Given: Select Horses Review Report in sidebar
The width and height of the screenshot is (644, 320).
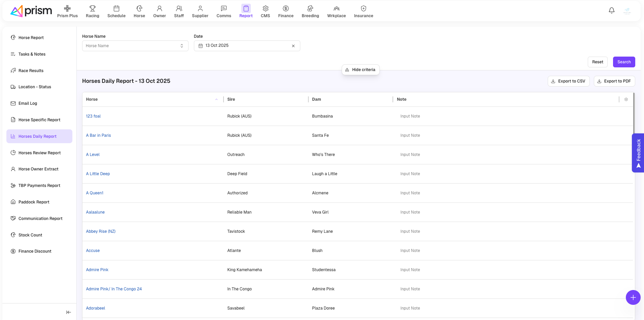Looking at the screenshot, I should coord(39,153).
